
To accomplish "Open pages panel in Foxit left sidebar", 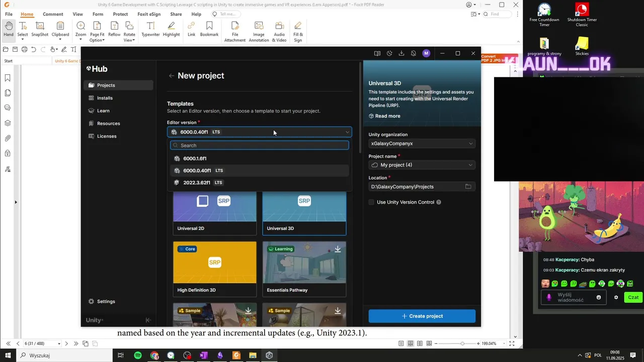I will 8,93.
